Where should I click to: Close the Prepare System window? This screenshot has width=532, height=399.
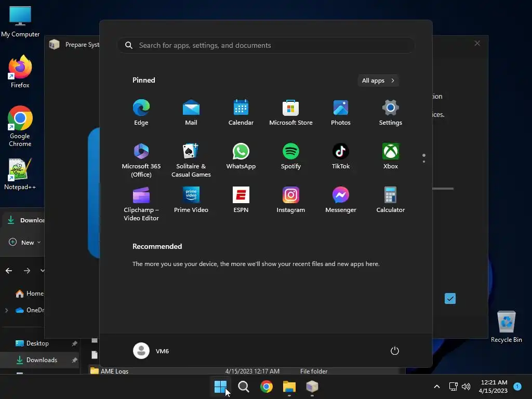pos(477,44)
